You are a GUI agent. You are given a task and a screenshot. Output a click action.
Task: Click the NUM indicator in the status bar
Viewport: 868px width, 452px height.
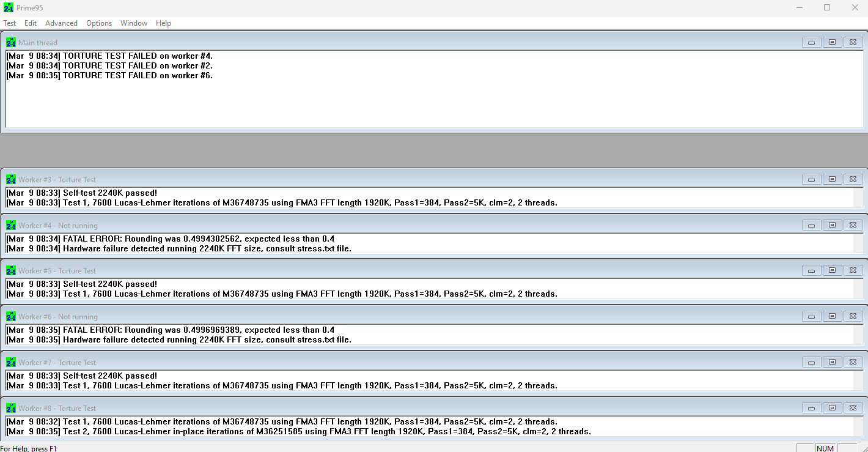[825, 448]
